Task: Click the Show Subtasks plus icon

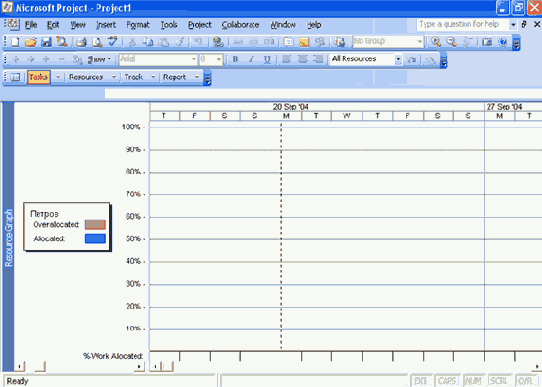Action: pos(46,59)
